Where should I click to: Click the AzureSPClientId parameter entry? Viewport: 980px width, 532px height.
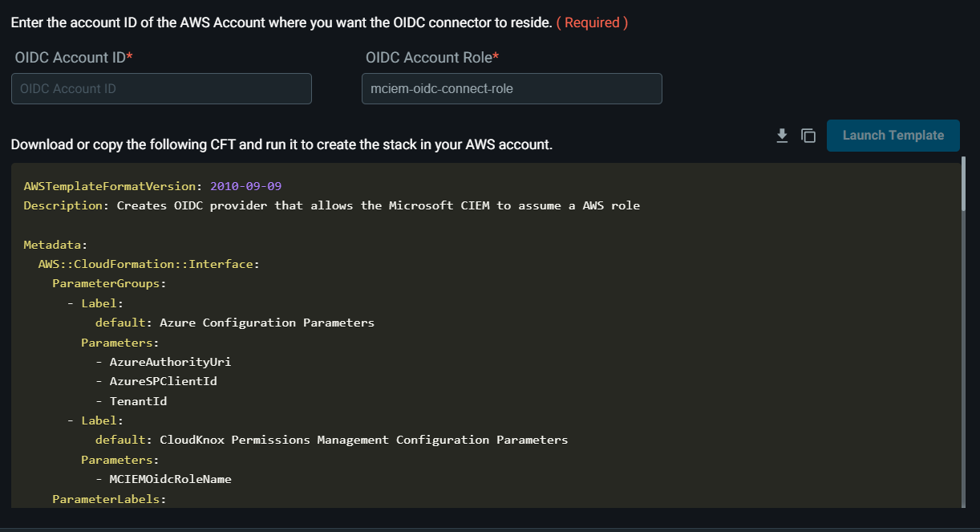[x=163, y=381]
